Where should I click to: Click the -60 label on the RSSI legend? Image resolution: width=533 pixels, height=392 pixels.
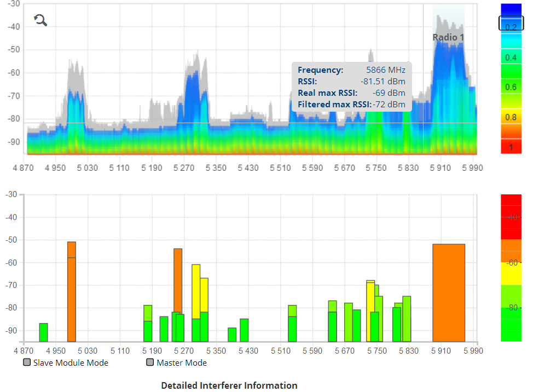(x=512, y=262)
